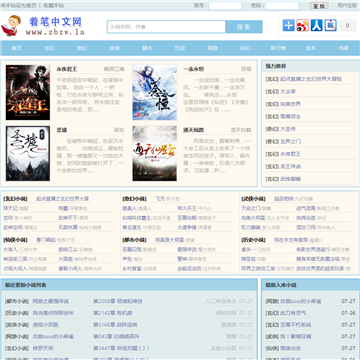Screen dimensions: 360x360
Task: Open the 玄幻 category in navigation bar
Action: (49, 48)
